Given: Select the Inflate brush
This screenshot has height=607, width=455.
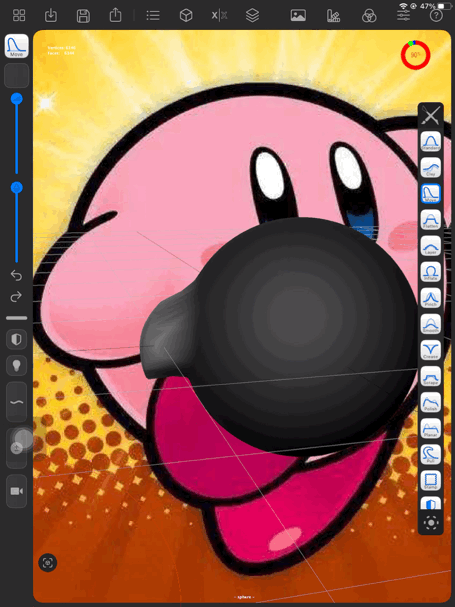Looking at the screenshot, I should click(x=431, y=272).
